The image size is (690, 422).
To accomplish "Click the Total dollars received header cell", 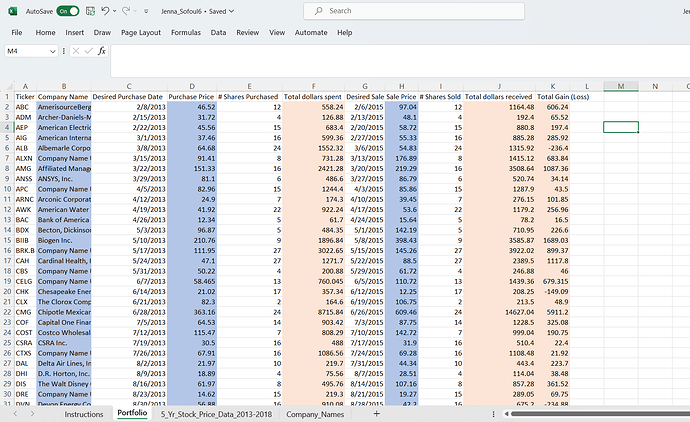I will pyautogui.click(x=499, y=97).
